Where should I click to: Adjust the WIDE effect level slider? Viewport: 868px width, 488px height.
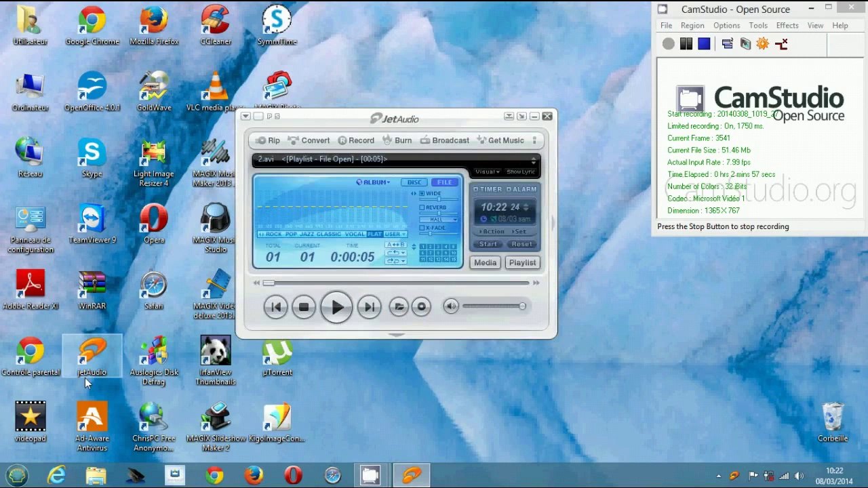(439, 201)
